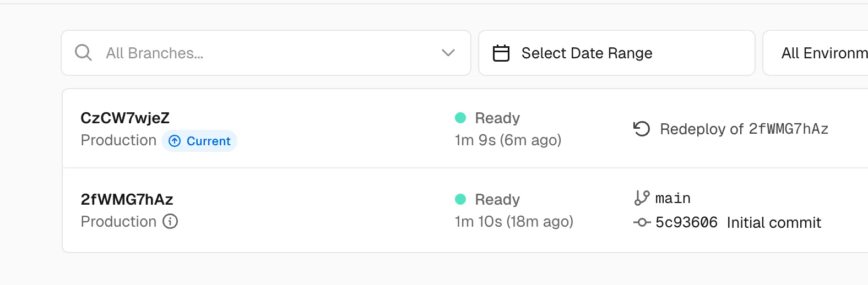Click the Current badge
Image resolution: width=868 pixels, height=285 pixels.
(199, 141)
